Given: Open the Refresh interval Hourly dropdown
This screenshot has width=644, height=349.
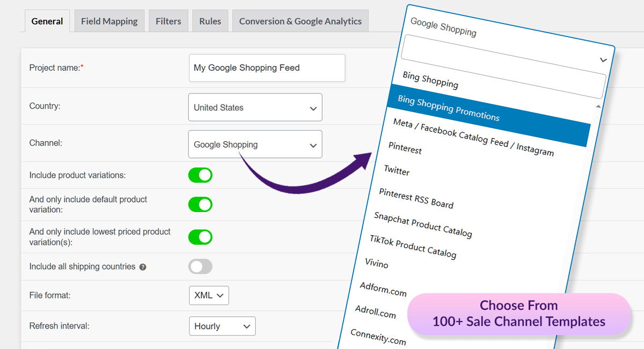Looking at the screenshot, I should [x=222, y=326].
